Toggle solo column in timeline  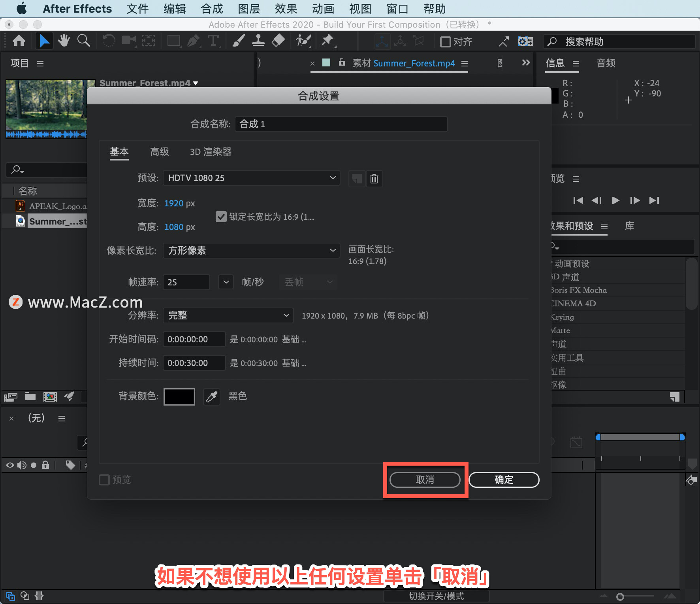tap(34, 465)
